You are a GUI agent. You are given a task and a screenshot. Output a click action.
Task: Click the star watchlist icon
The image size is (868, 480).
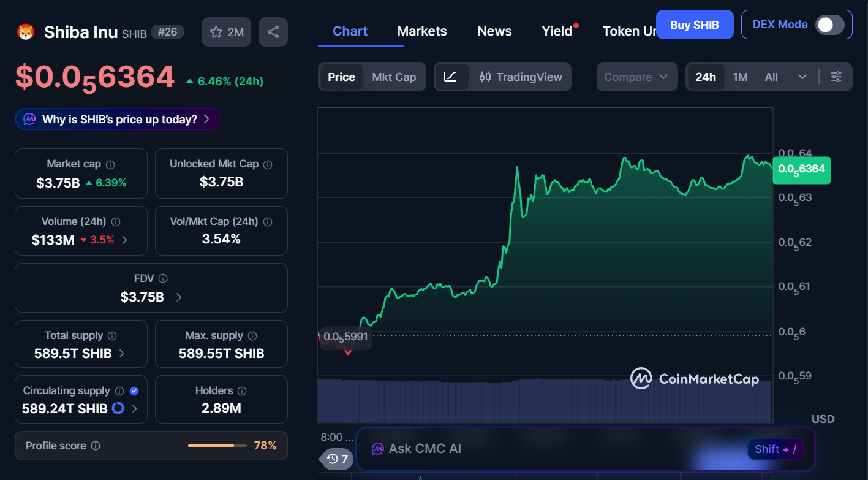(x=216, y=32)
